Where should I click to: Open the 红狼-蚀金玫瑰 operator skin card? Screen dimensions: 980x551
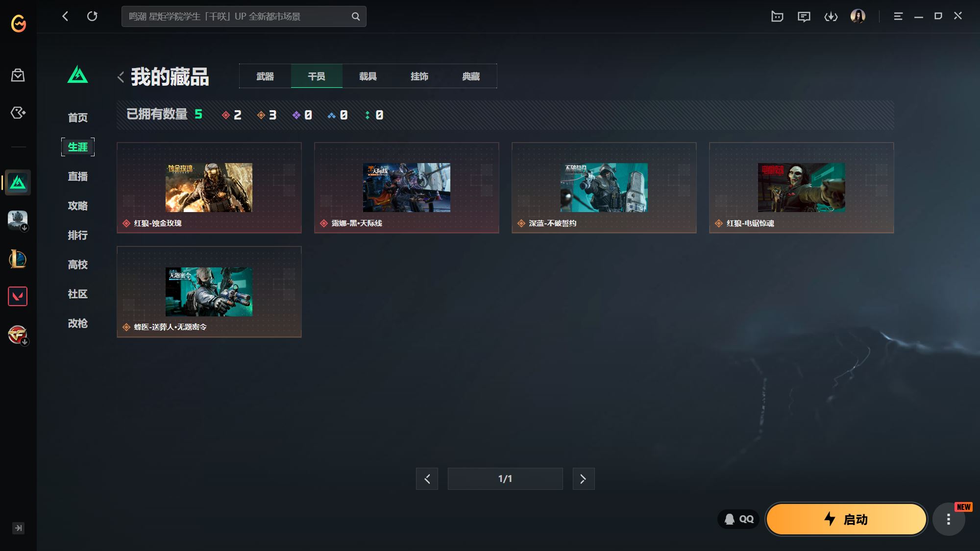click(209, 188)
